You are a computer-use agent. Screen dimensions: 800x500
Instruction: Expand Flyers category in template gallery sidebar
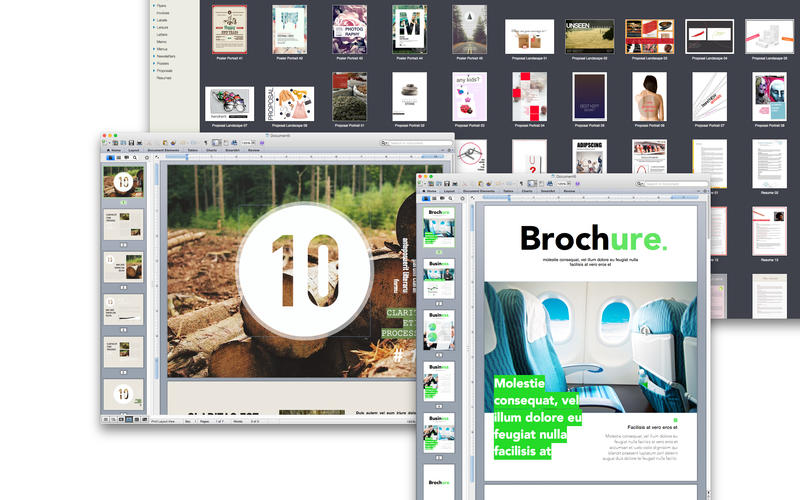click(154, 6)
